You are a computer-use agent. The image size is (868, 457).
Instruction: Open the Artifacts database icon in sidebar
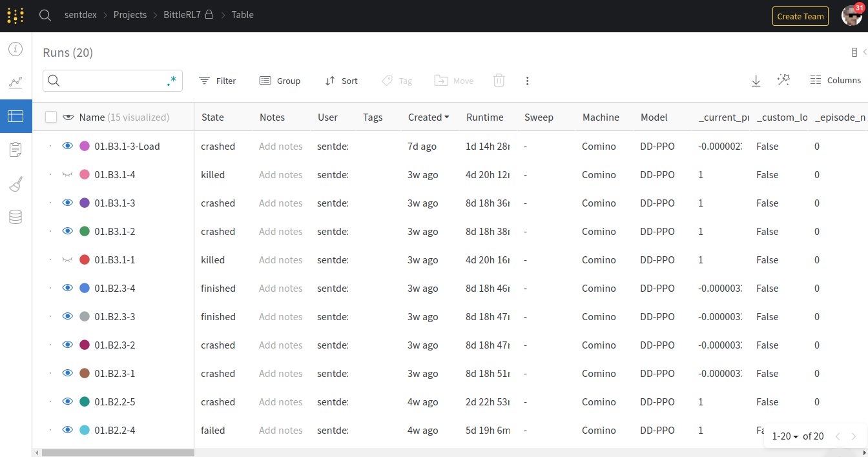[x=15, y=217]
